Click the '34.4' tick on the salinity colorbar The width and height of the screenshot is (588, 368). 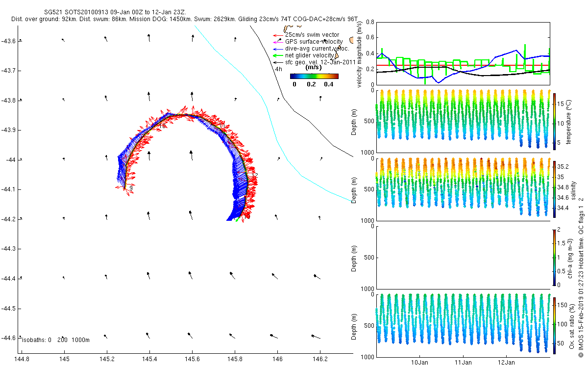(x=563, y=208)
